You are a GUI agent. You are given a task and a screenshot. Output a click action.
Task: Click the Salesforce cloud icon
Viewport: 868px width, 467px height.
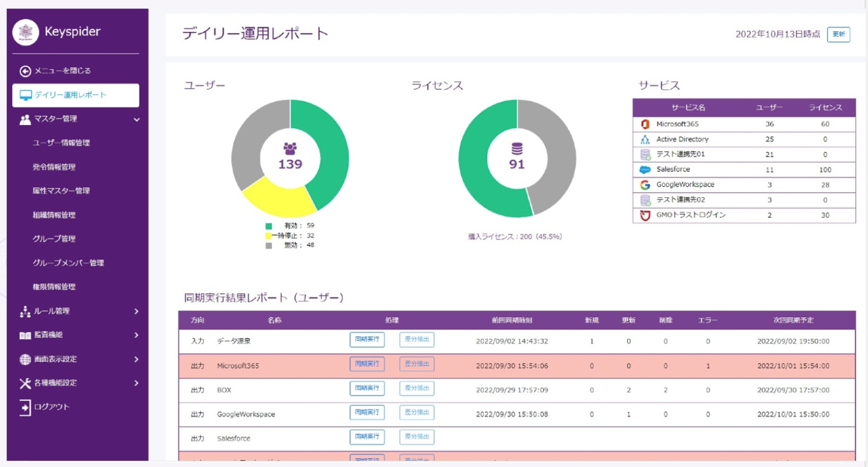[645, 170]
